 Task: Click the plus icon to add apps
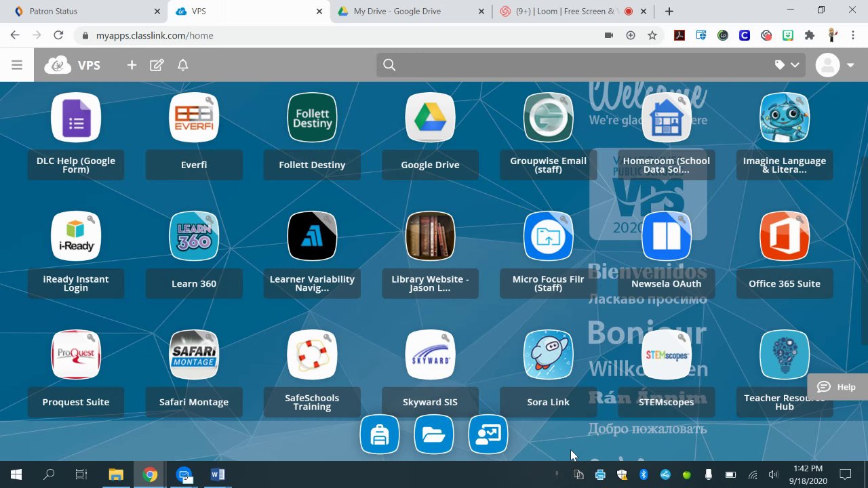point(132,65)
